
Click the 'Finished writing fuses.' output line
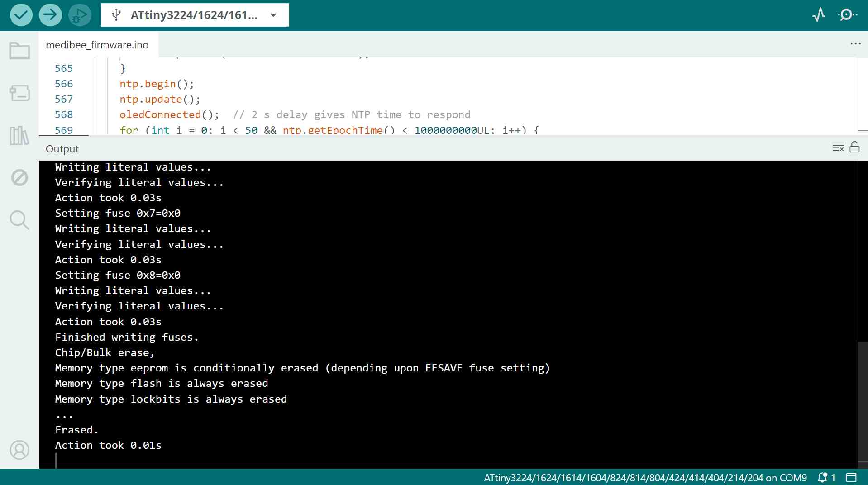[x=127, y=337]
